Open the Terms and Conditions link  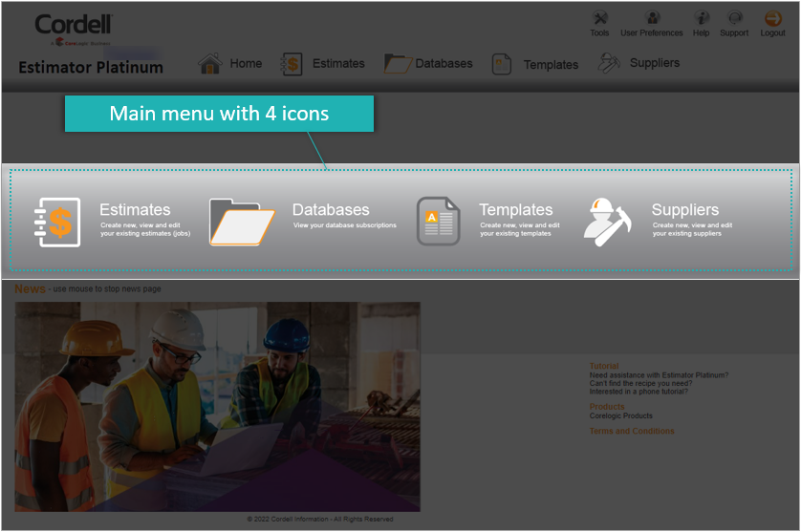[632, 431]
